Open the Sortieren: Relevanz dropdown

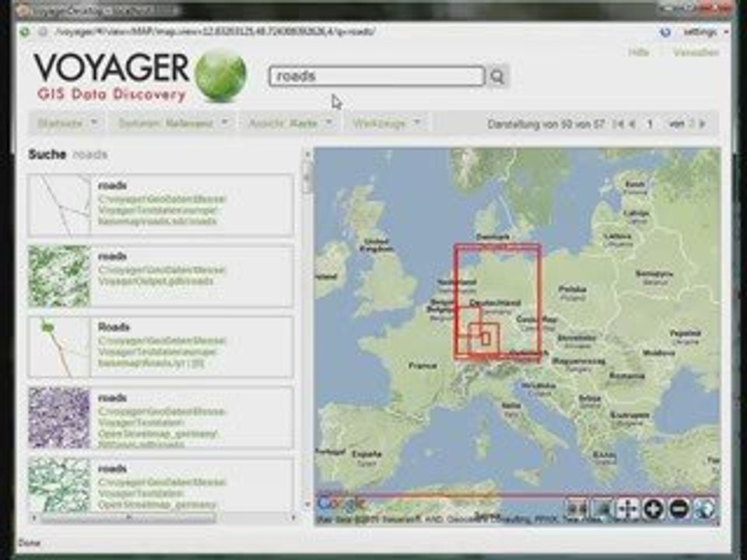coord(173,124)
